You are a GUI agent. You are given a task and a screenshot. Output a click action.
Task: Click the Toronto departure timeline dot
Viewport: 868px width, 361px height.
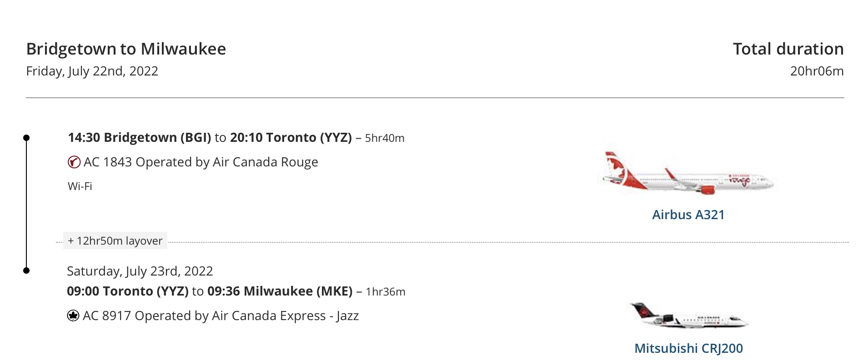[x=26, y=271]
